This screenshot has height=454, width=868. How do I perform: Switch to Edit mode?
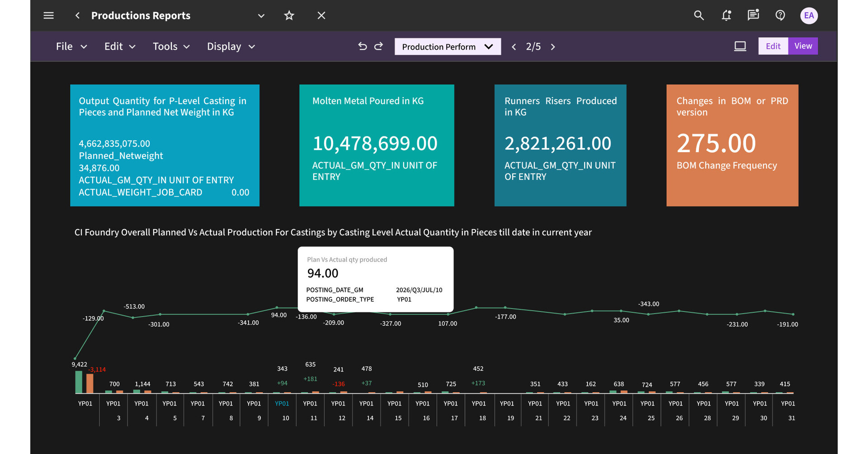click(x=773, y=46)
